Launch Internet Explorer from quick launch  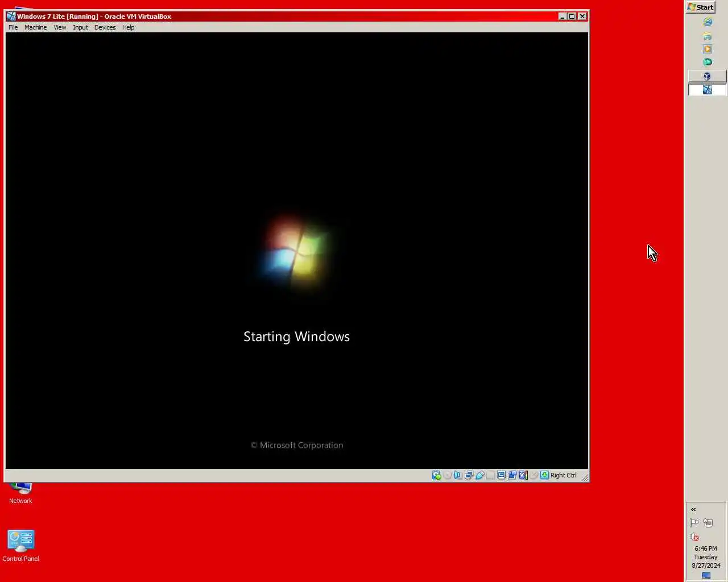[x=708, y=22]
